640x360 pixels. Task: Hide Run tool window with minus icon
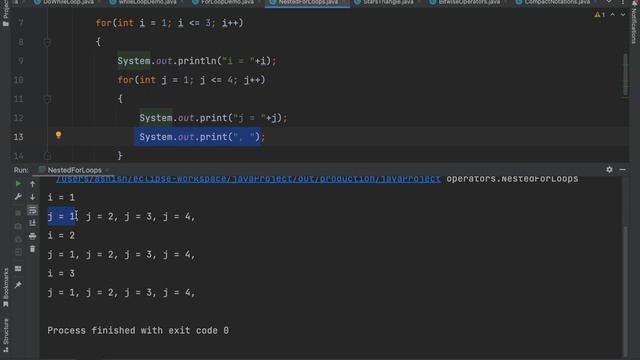(622, 169)
